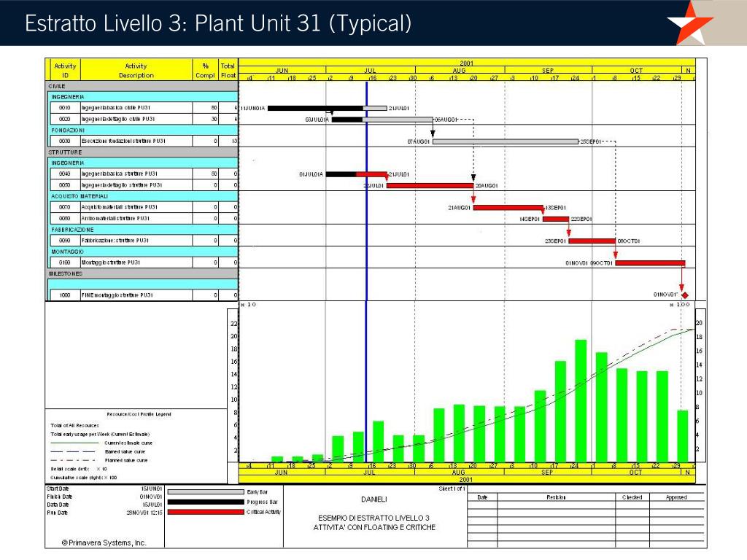The width and height of the screenshot is (747, 560).
Task: Select the Critical Activity red legend swatch
Action: [205, 512]
